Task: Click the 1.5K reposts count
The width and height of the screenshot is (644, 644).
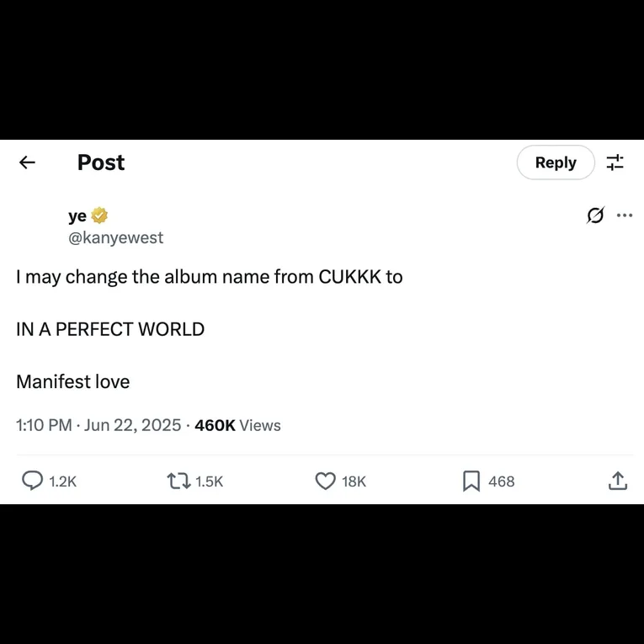Action: [209, 482]
